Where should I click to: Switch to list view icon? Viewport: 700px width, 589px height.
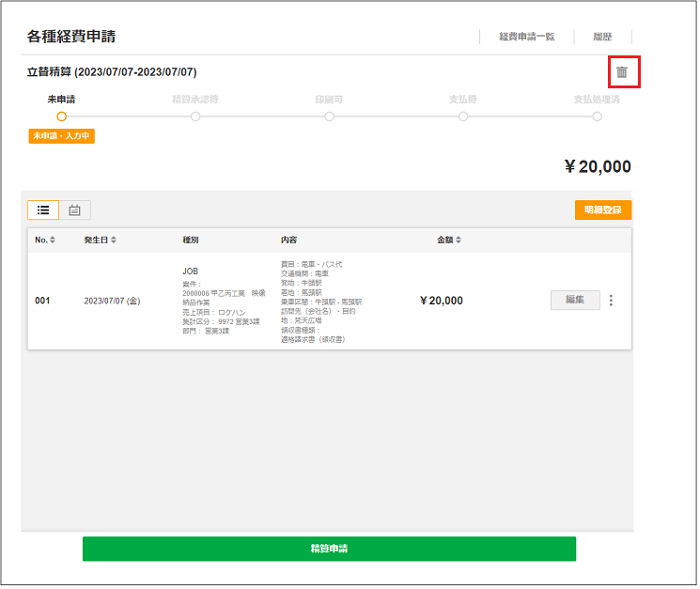coord(43,210)
